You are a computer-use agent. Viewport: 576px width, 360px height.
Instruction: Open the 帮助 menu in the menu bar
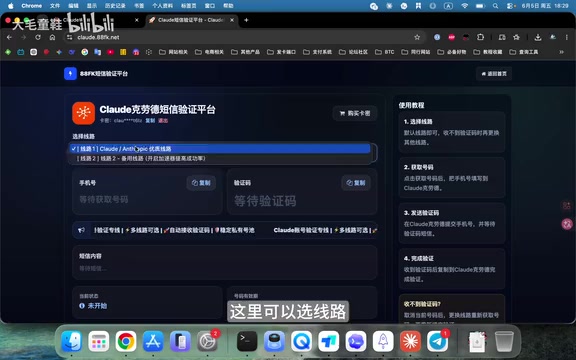click(228, 6)
